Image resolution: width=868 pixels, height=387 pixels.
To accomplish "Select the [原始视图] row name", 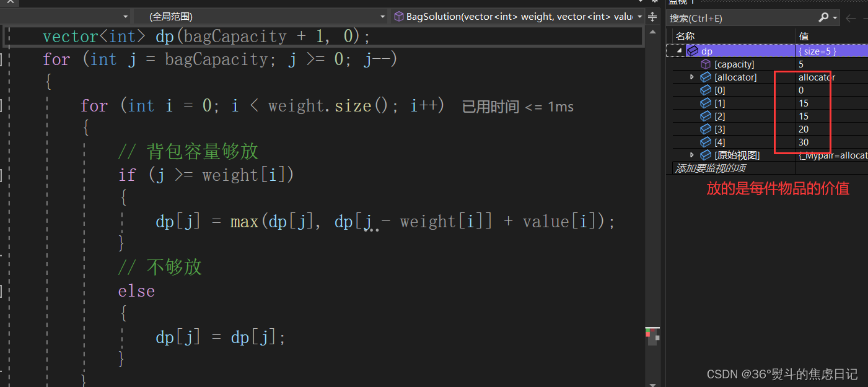I will tap(737, 155).
